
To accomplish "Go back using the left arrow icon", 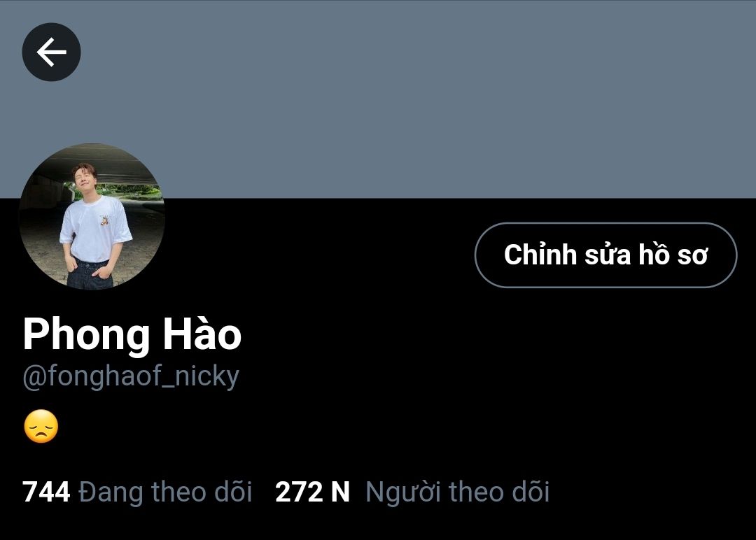I will (x=52, y=52).
